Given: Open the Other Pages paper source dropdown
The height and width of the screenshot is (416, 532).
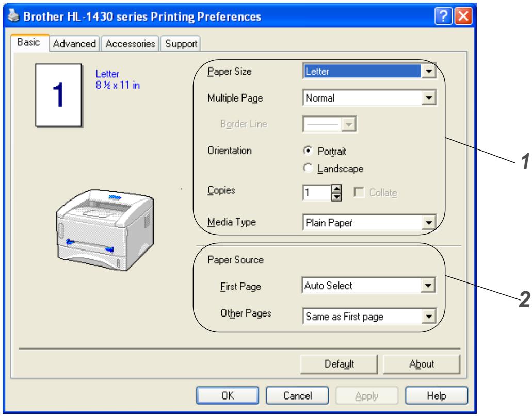Looking at the screenshot, I should [x=369, y=317].
